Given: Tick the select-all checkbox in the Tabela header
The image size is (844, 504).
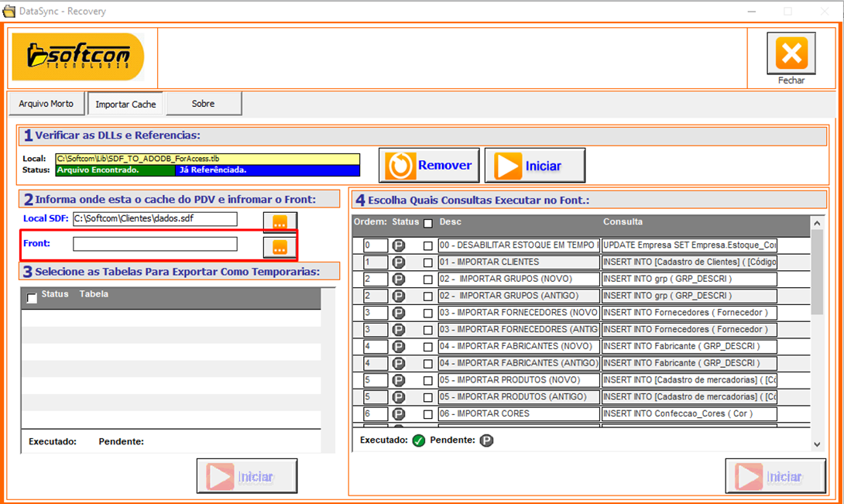Looking at the screenshot, I should coord(32,298).
